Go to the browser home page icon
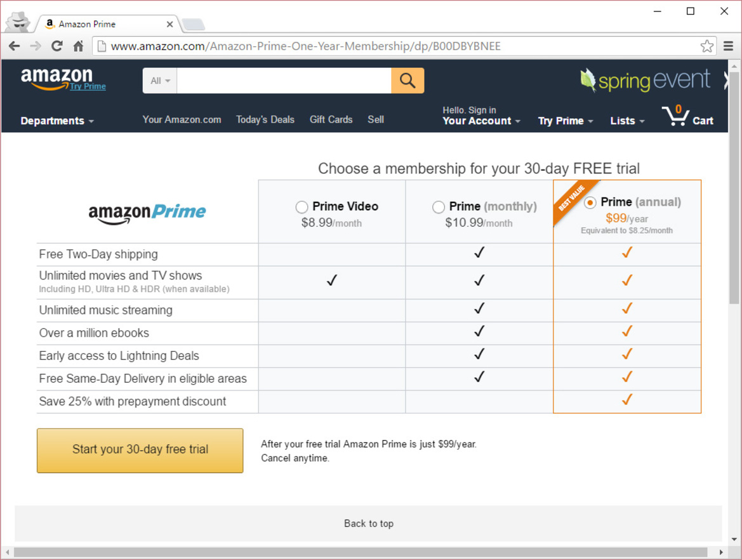This screenshot has width=742, height=560. (x=79, y=46)
